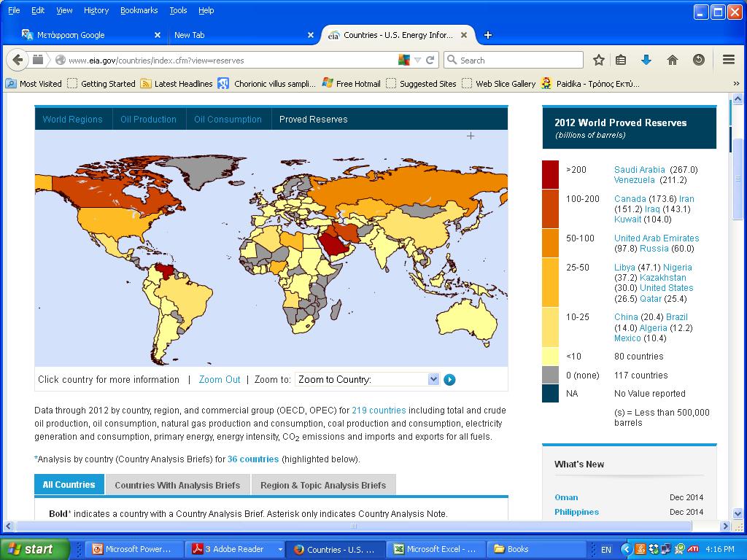Viewport: 747px width, 560px height.
Task: Switch to Microsoft Excel in the taskbar
Action: click(436, 549)
